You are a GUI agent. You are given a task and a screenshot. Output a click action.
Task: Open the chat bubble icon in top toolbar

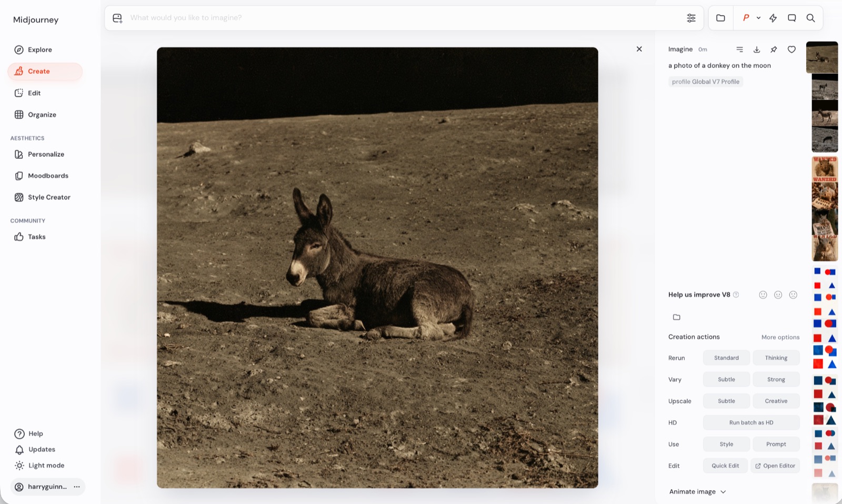(791, 18)
